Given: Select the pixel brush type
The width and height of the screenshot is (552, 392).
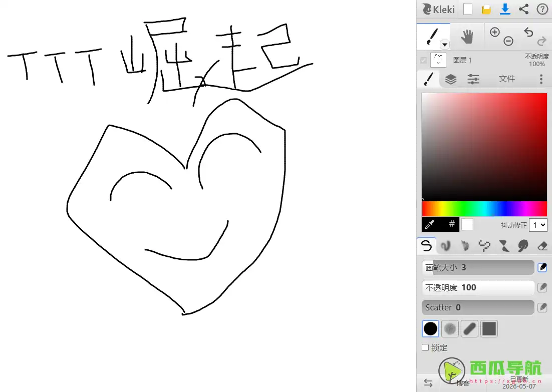Looking at the screenshot, I should pos(484,246).
